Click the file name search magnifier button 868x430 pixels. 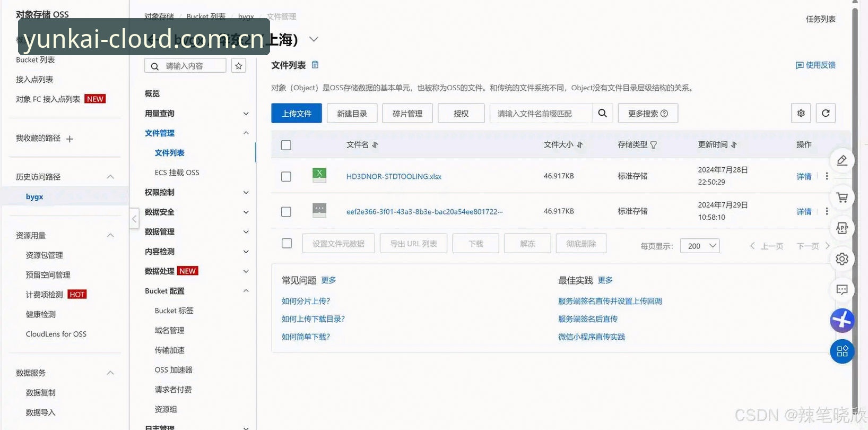coord(603,113)
